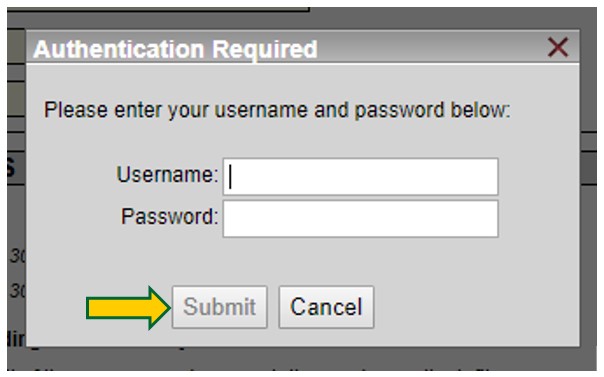Click the dialog title bar's empty gray area
Viewport: 604px width, 377px height.
(x=431, y=48)
